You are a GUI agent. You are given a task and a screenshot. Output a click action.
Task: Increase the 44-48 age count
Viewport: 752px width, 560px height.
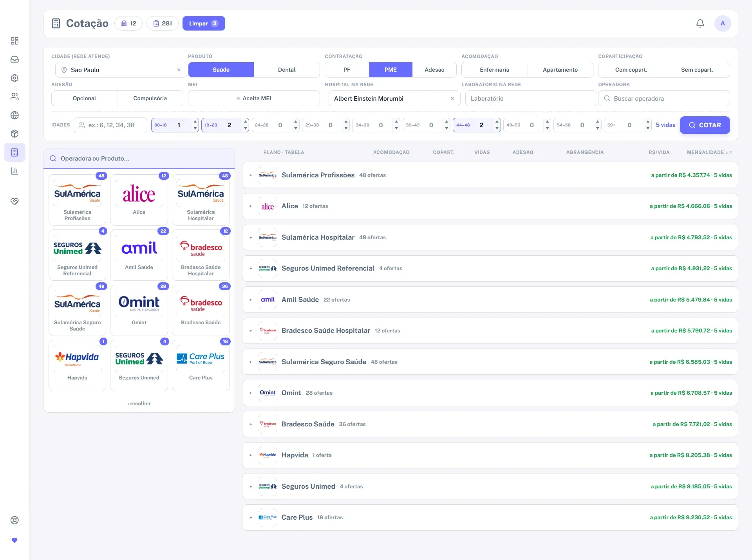pos(497,122)
